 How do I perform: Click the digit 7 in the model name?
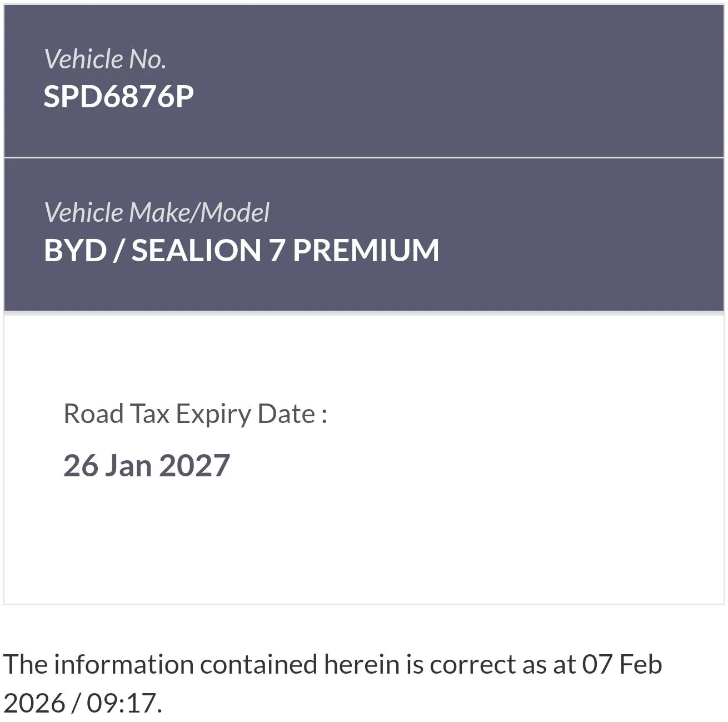pos(276,250)
